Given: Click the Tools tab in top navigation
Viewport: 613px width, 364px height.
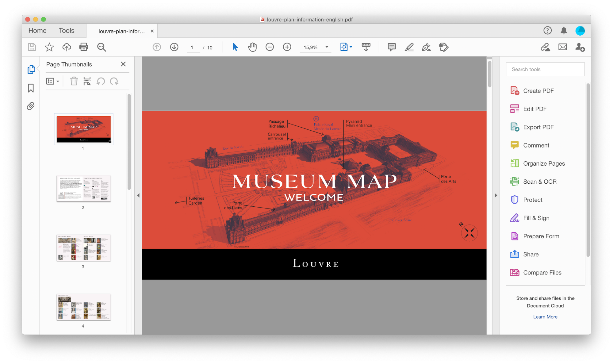Looking at the screenshot, I should 67,30.
